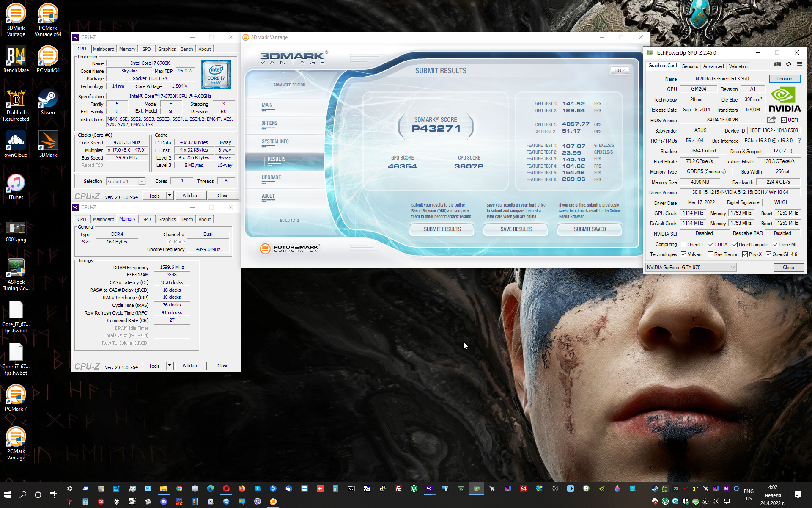Click the Intel Core i7 logo badge

tap(216, 74)
